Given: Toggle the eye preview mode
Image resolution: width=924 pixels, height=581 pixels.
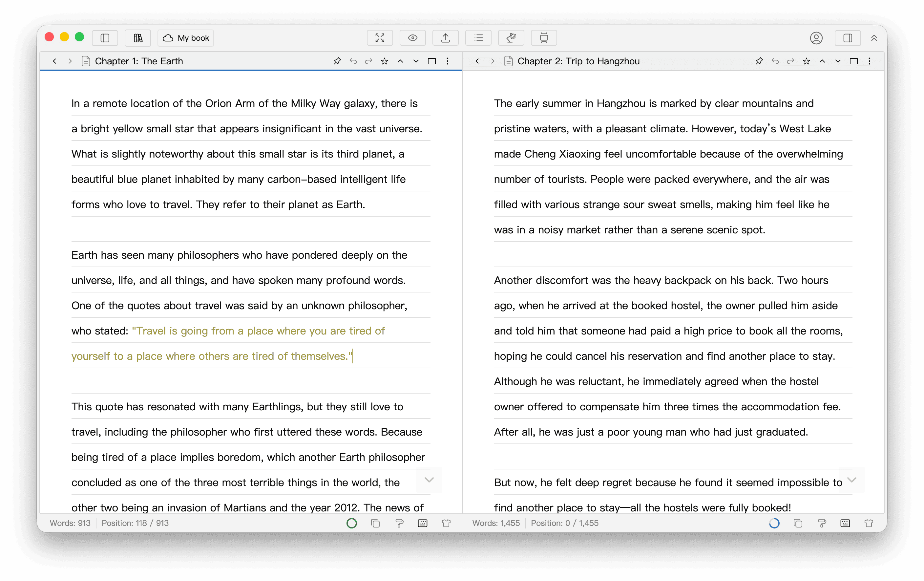Looking at the screenshot, I should 412,38.
